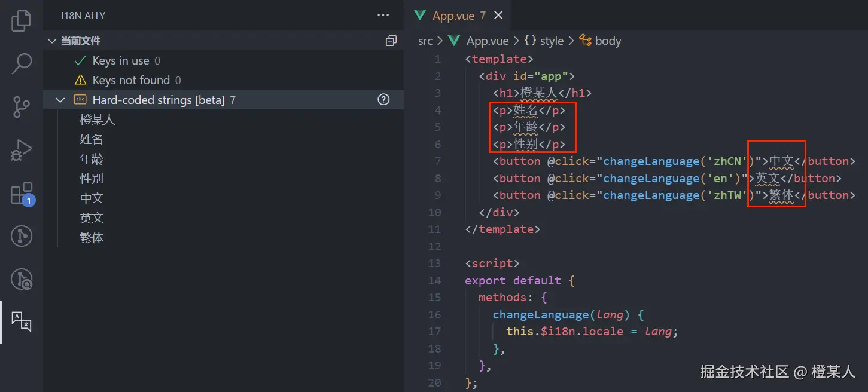868x392 pixels.
Task: Click changeLanguage(lang) on line 16
Action: [x=561, y=314]
